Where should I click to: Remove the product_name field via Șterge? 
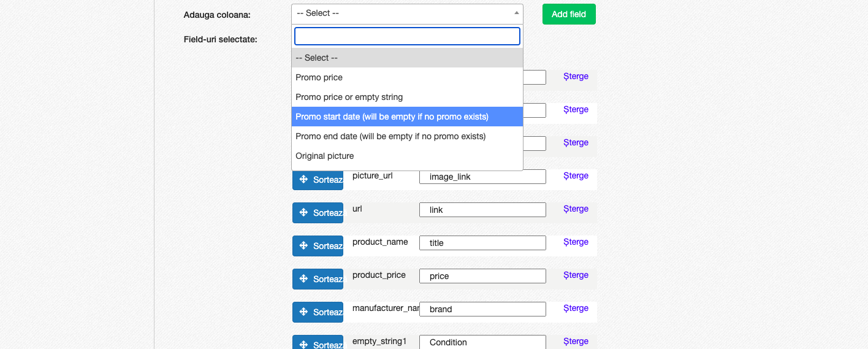576,242
